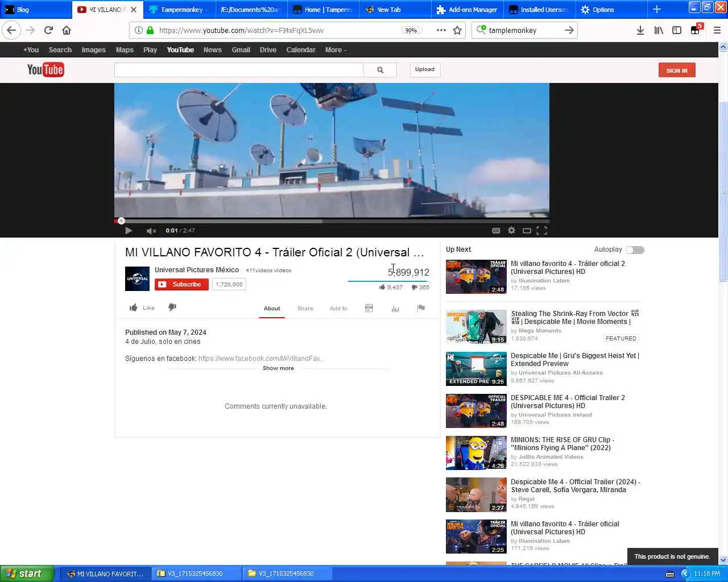
Task: Toggle closed captions in the player
Action: coord(496,230)
